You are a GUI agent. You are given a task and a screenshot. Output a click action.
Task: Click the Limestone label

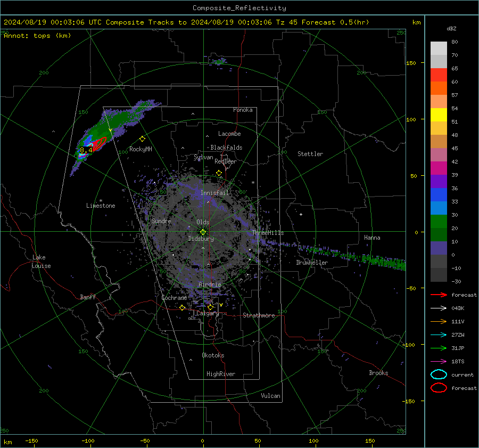coord(101,206)
